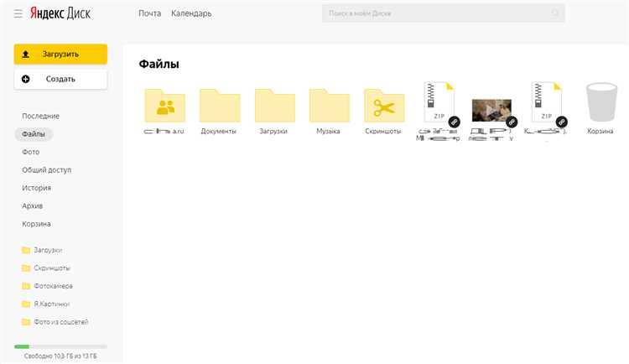Open the hamburger menu next to Яндекс Диск

pyautogui.click(x=18, y=13)
